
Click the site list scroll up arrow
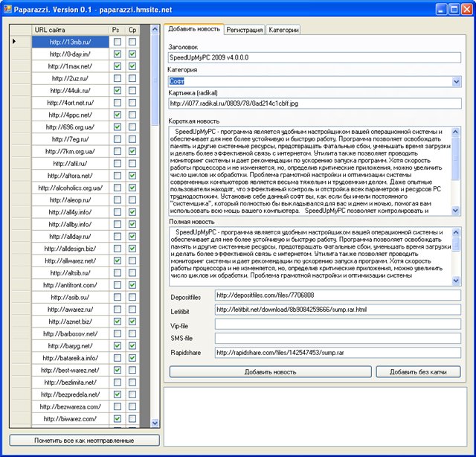[155, 30]
